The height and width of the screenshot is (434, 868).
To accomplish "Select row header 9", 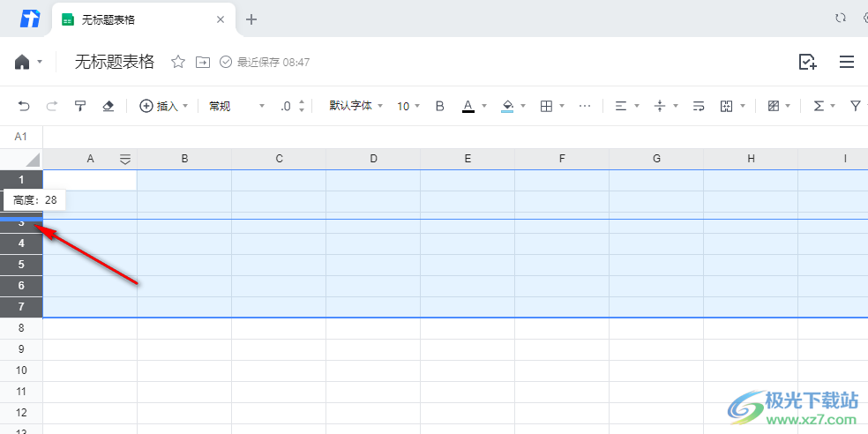I will (x=21, y=349).
